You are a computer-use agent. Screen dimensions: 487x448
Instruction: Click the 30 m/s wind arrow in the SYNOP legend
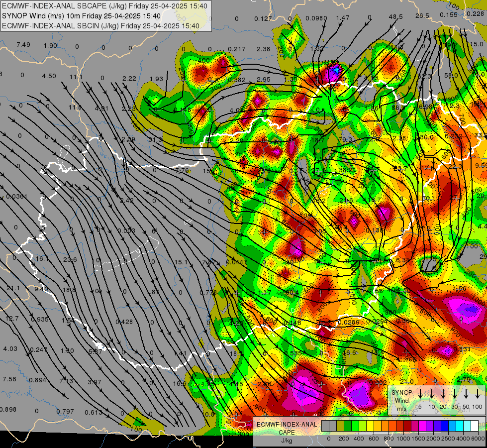[x=454, y=394]
